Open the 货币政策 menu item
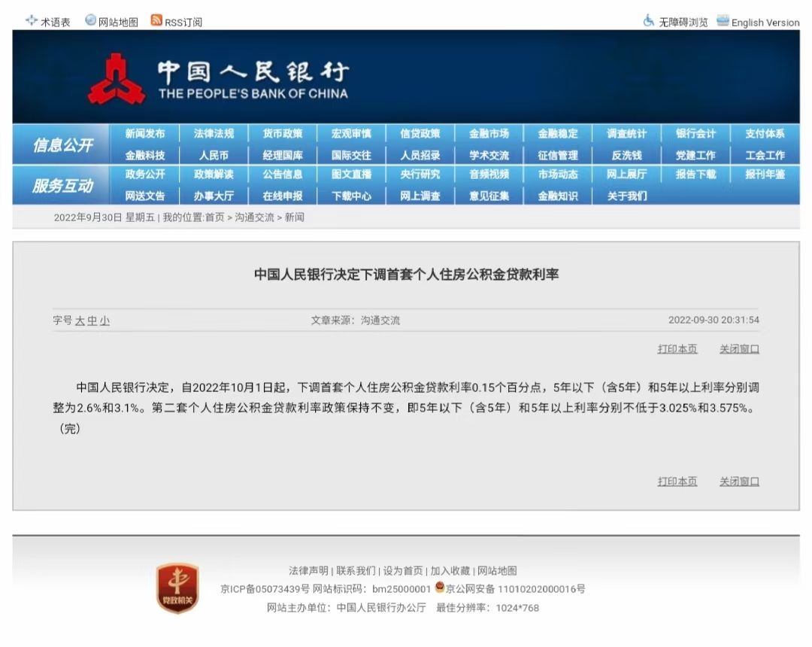The image size is (812, 647). point(283,134)
